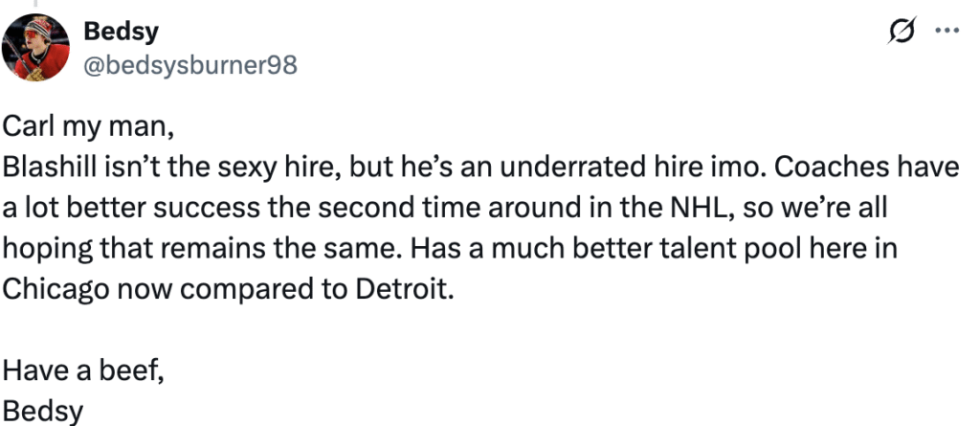Click the thread connector line above avatar
Viewport: 980px width, 426px height.
coord(34,3)
